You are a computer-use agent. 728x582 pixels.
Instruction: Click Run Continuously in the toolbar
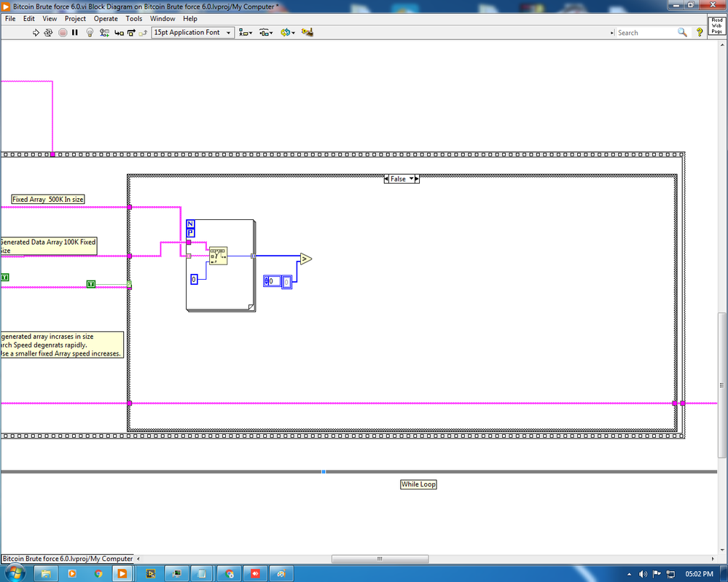tap(48, 33)
